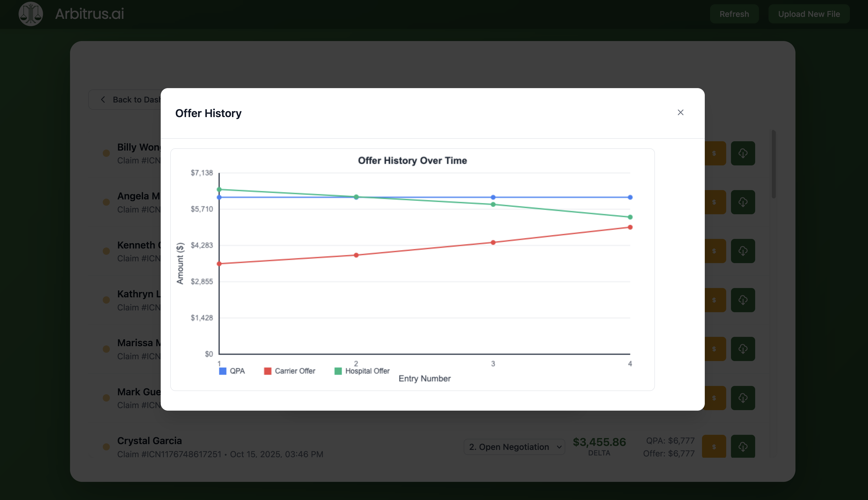
Task: Expand Billy Wong's claim entry
Action: pos(139,147)
